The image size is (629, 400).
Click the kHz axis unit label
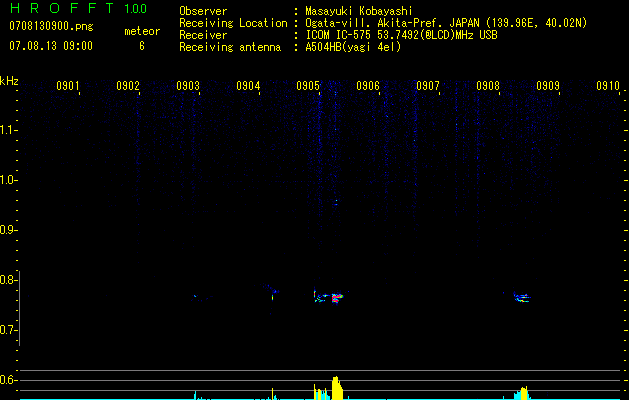(x=9, y=81)
